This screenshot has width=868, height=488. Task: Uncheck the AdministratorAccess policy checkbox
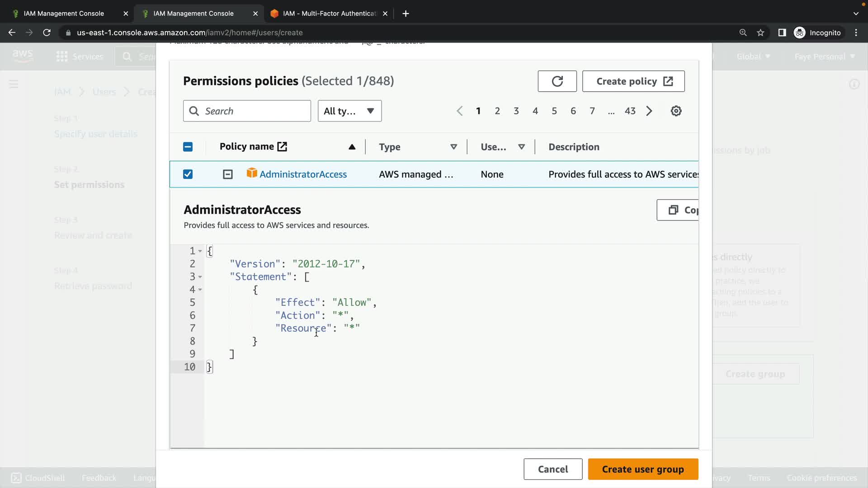tap(188, 174)
